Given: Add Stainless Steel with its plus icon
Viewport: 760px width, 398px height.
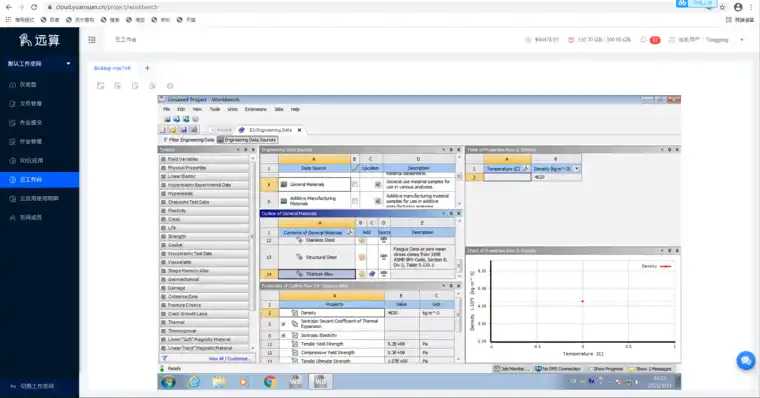Looking at the screenshot, I should (362, 240).
